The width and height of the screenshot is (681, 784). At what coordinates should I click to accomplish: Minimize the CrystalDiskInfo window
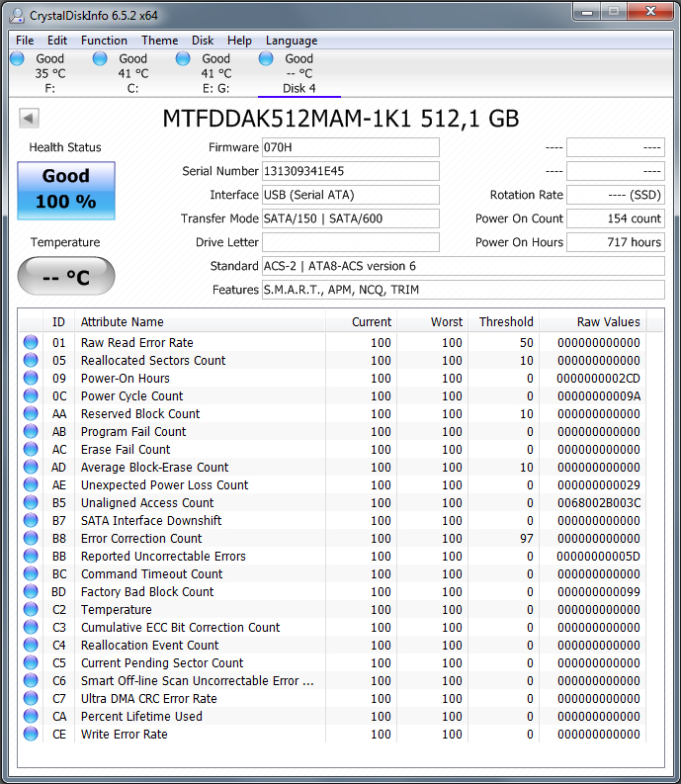click(x=587, y=12)
